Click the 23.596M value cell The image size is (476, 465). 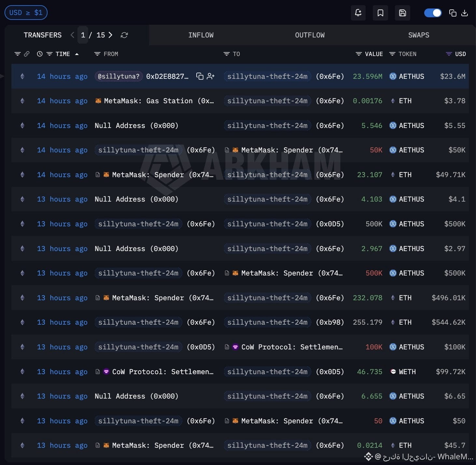tap(368, 77)
